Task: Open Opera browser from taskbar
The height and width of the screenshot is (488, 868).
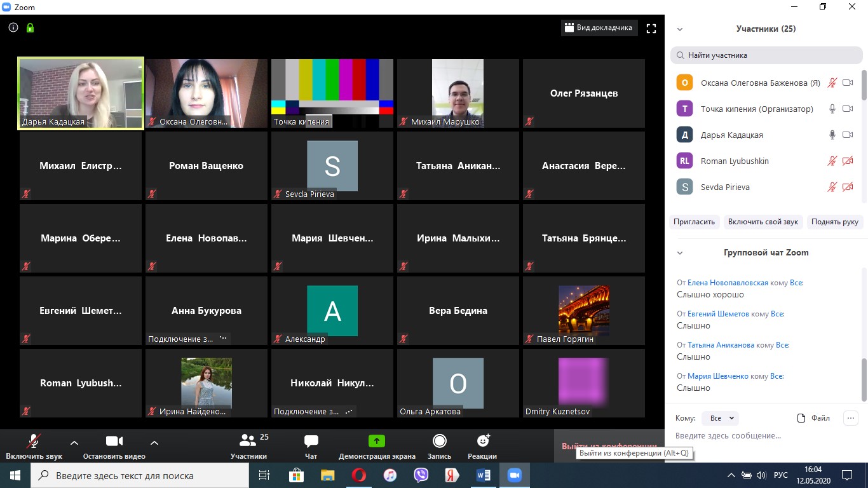Action: click(x=358, y=475)
